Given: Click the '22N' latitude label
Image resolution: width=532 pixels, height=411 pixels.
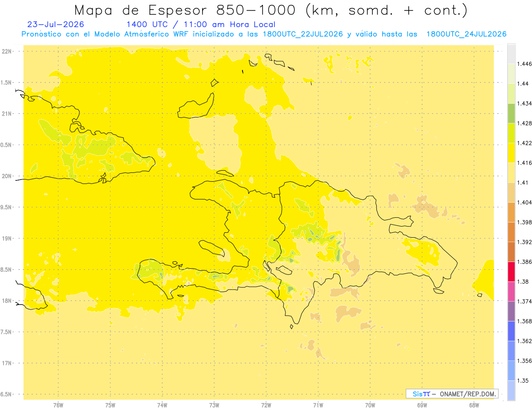Looking at the screenshot, I should tap(7, 51).
